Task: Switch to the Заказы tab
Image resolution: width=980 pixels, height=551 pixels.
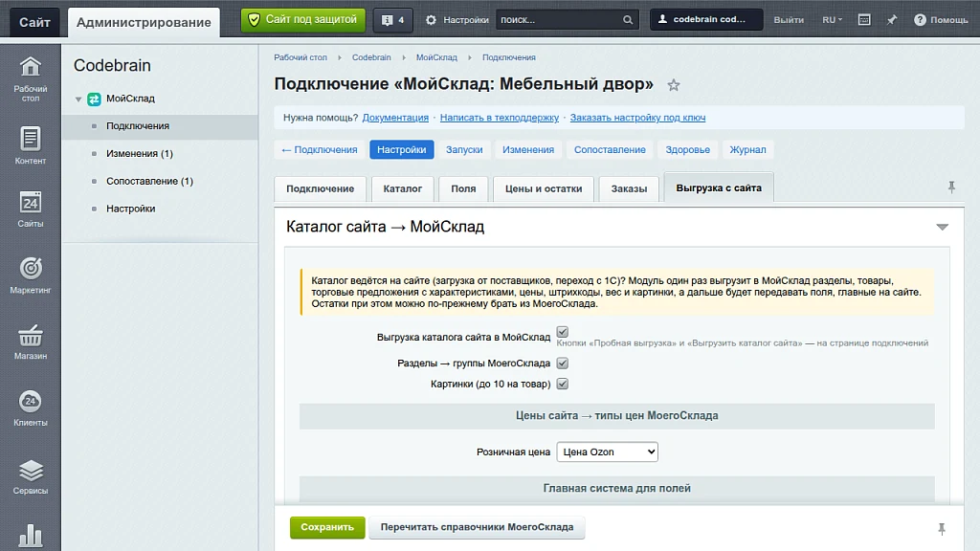Action: point(629,188)
